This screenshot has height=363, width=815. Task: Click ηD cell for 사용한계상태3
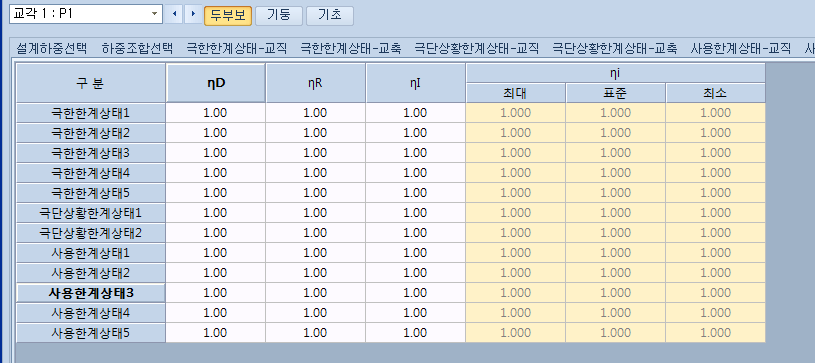(216, 293)
